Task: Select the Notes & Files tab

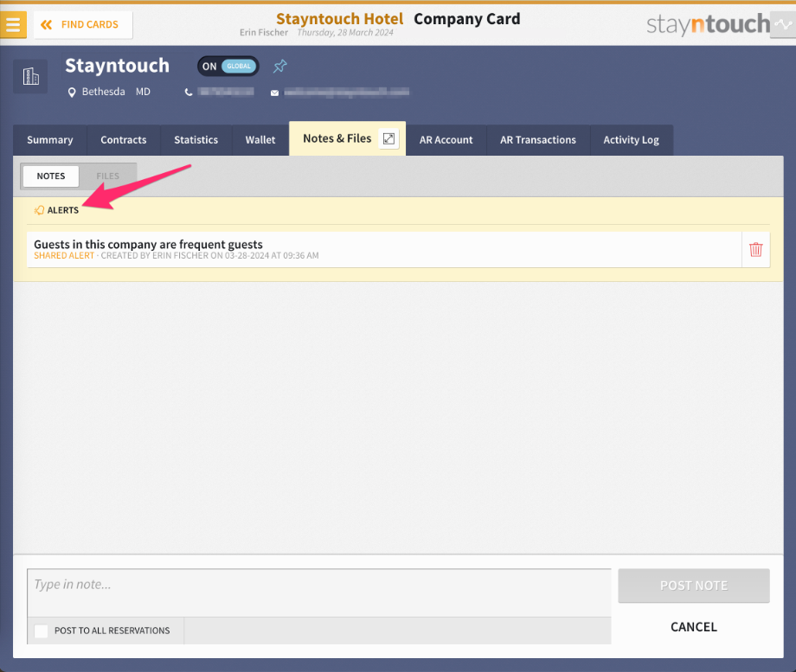Action: coord(337,138)
